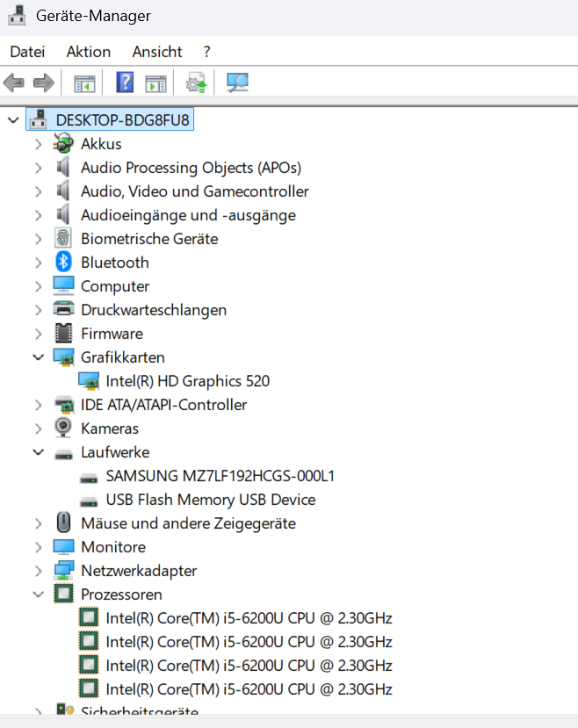Expand the Netzwerkadapter category
This screenshot has height=728, width=578.
[x=38, y=571]
